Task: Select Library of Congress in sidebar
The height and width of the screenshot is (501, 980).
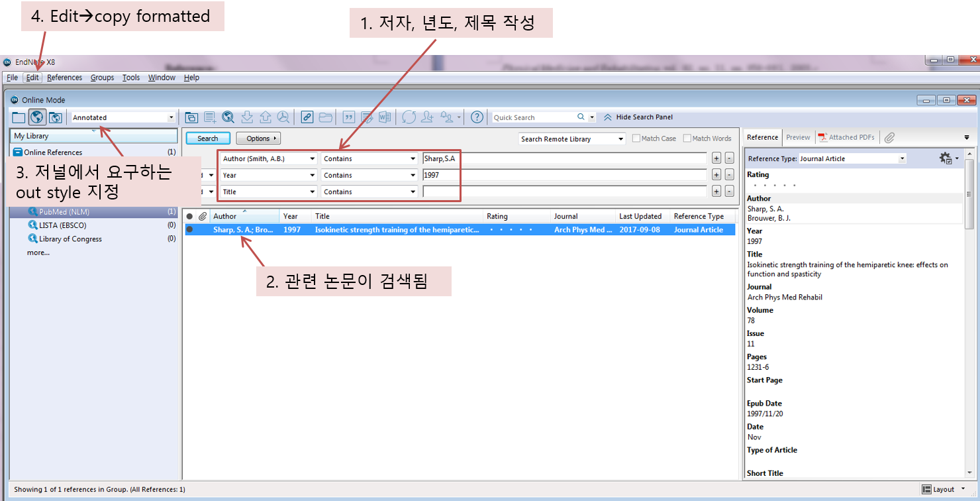Action: point(70,239)
